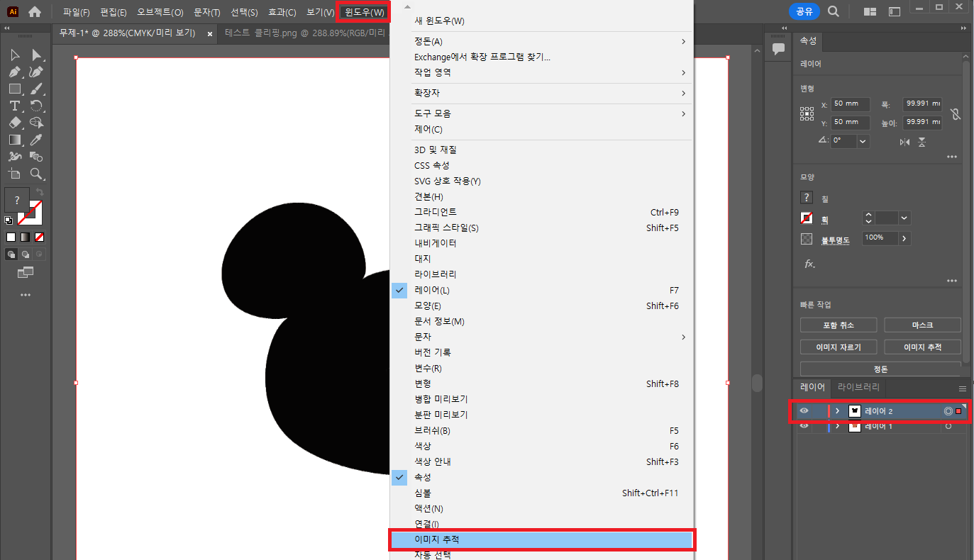Open the 파일(F) menu
Viewport: 974px width, 560px height.
point(76,13)
